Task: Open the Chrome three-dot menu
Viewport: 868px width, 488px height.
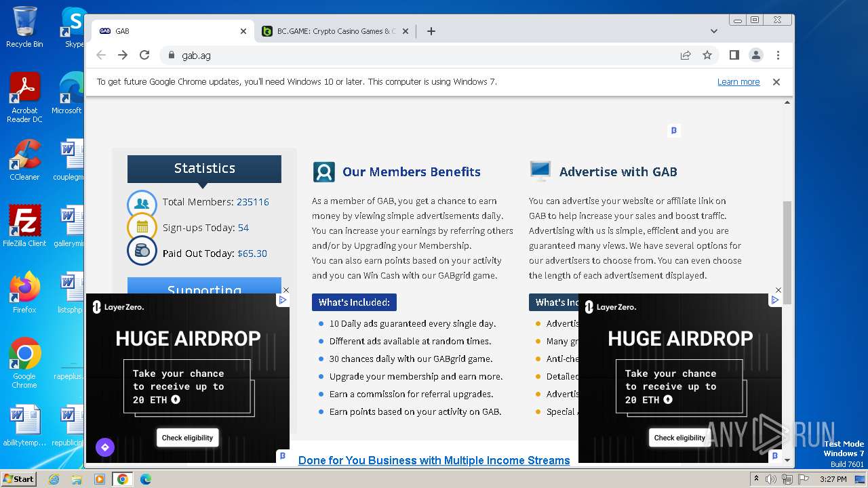Action: 778,55
